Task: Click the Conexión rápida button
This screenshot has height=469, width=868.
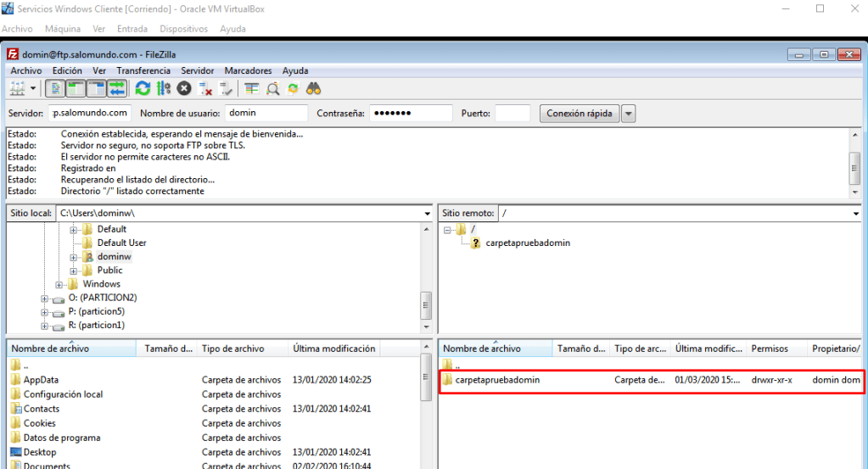Action: tap(579, 113)
